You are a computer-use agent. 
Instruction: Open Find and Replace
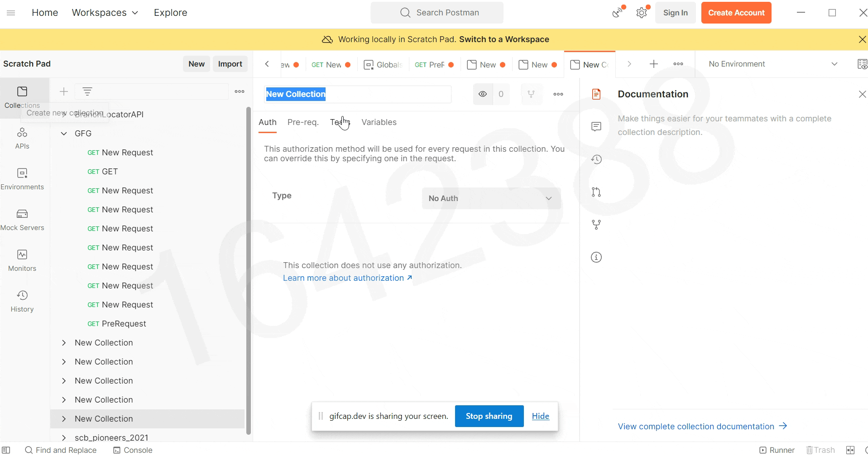click(61, 450)
